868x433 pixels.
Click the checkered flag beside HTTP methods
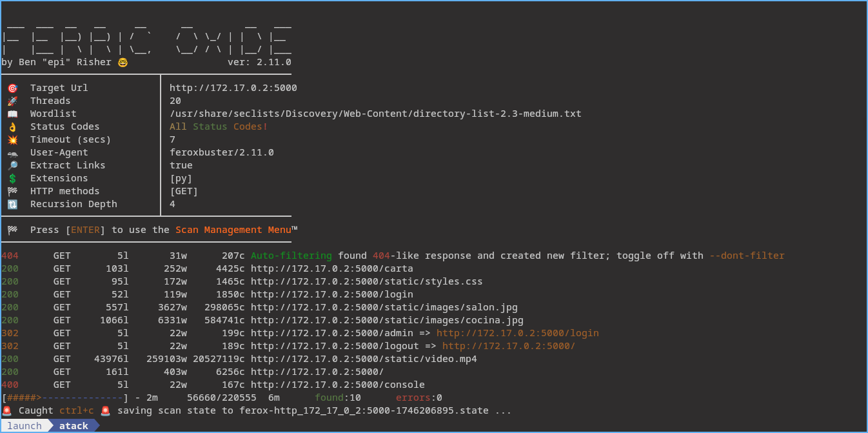pos(12,192)
